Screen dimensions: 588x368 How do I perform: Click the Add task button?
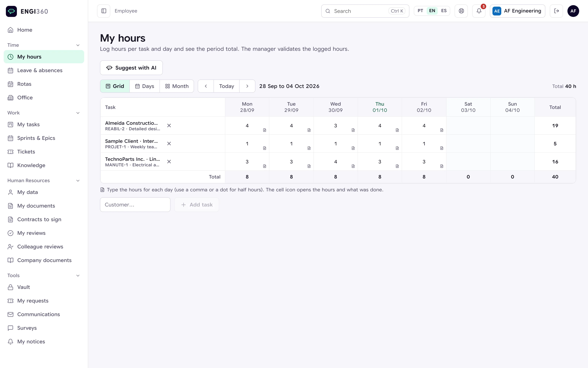[x=196, y=205]
